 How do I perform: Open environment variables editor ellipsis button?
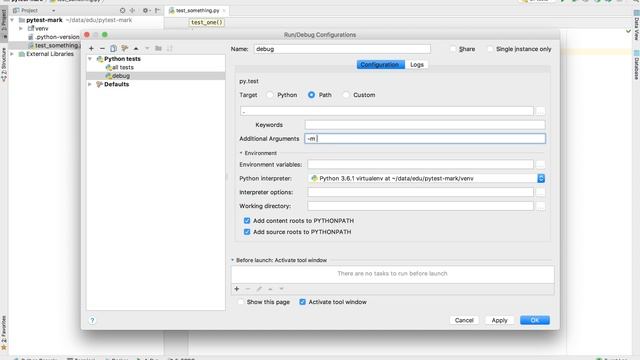[540, 164]
